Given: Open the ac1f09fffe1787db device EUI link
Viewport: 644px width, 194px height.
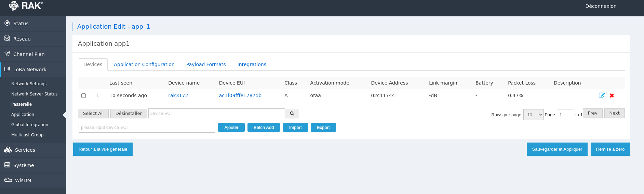Looking at the screenshot, I should (x=240, y=95).
